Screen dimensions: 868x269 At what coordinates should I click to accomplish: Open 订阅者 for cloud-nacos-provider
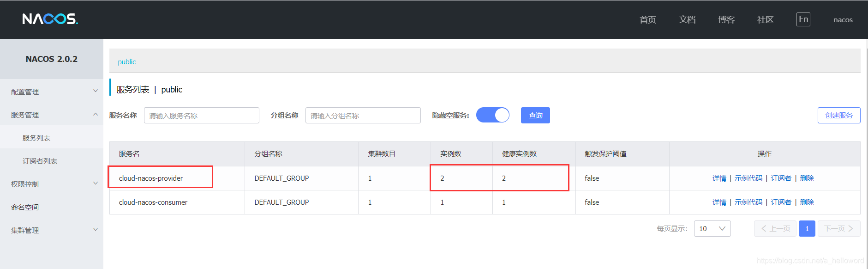(781, 178)
